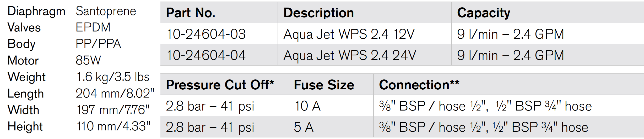Click the Santoprene material value
This screenshot has width=644, height=139.
[106, 11]
